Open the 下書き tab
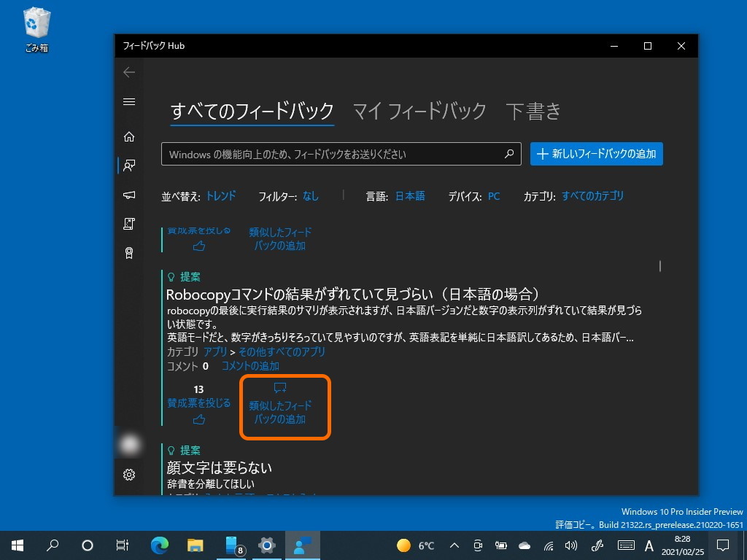The height and width of the screenshot is (560, 747). coord(533,111)
